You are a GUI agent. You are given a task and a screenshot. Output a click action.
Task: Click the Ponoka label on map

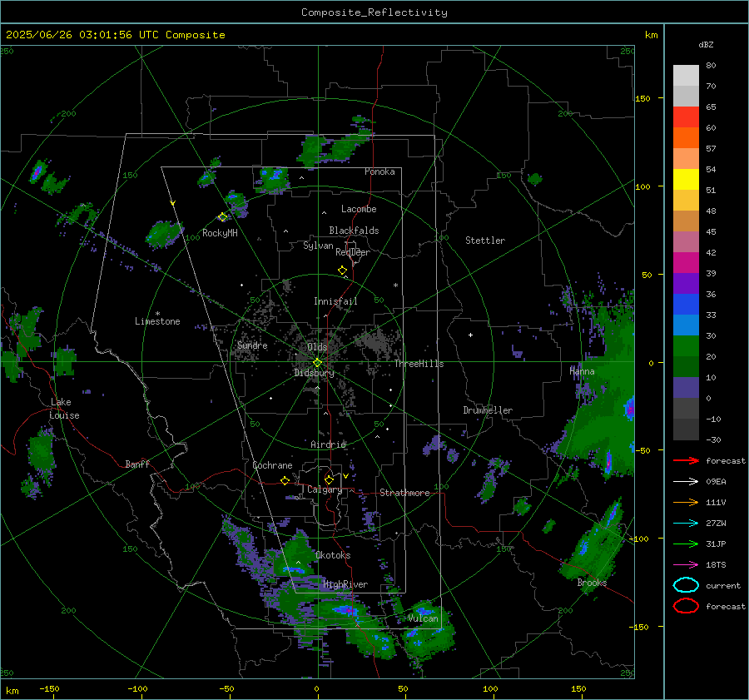point(379,171)
